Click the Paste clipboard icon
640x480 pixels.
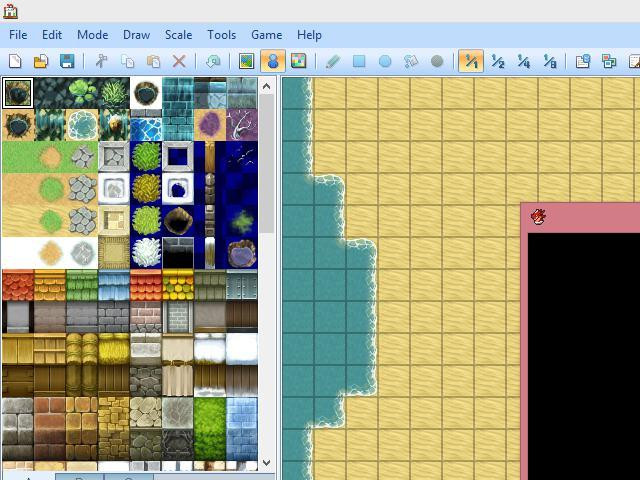153,61
